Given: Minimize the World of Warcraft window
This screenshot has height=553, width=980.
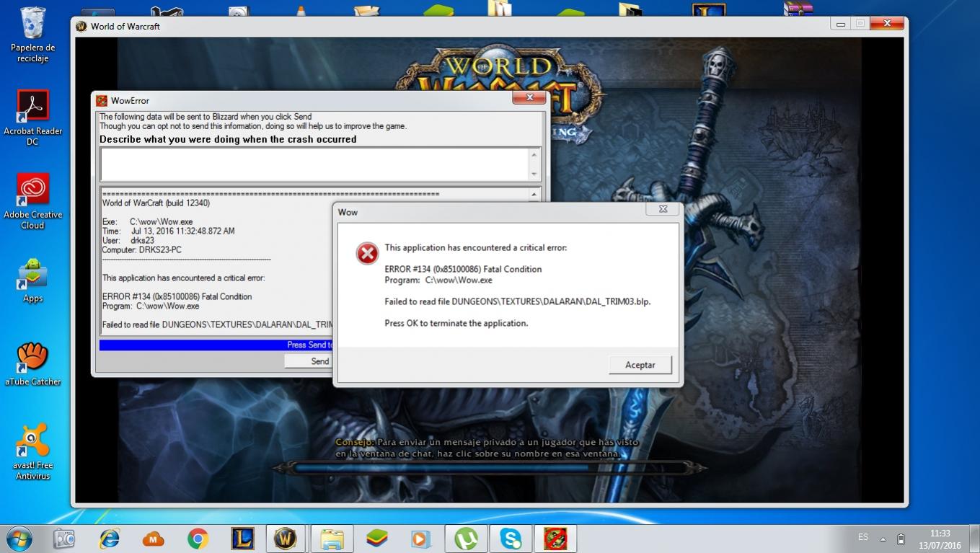Looking at the screenshot, I should pyautogui.click(x=840, y=24).
